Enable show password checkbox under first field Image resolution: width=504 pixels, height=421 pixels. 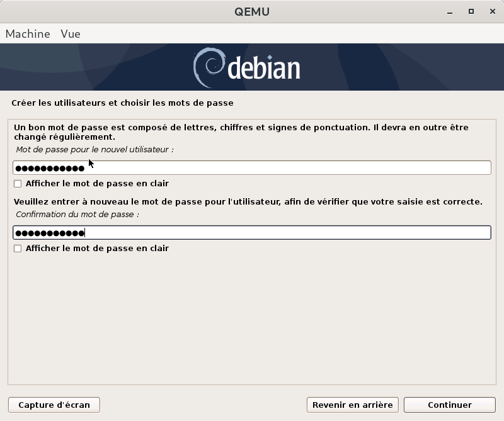[18, 184]
